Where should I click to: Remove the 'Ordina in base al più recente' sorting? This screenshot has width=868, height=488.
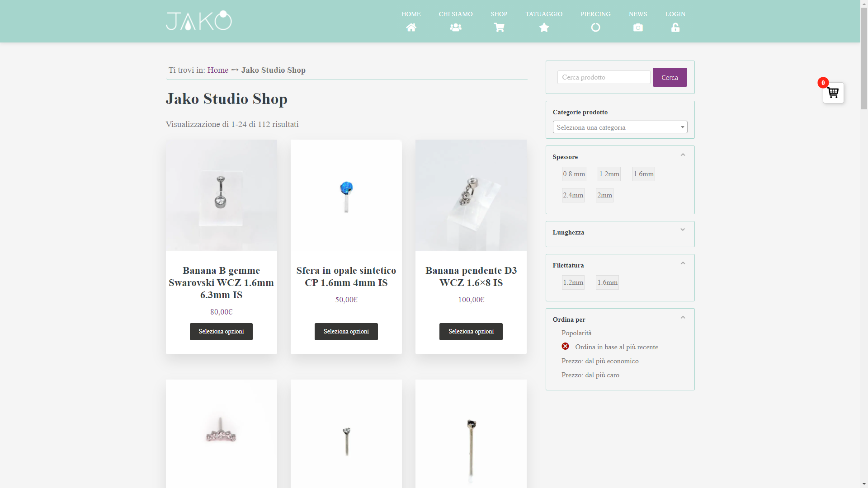tap(565, 347)
